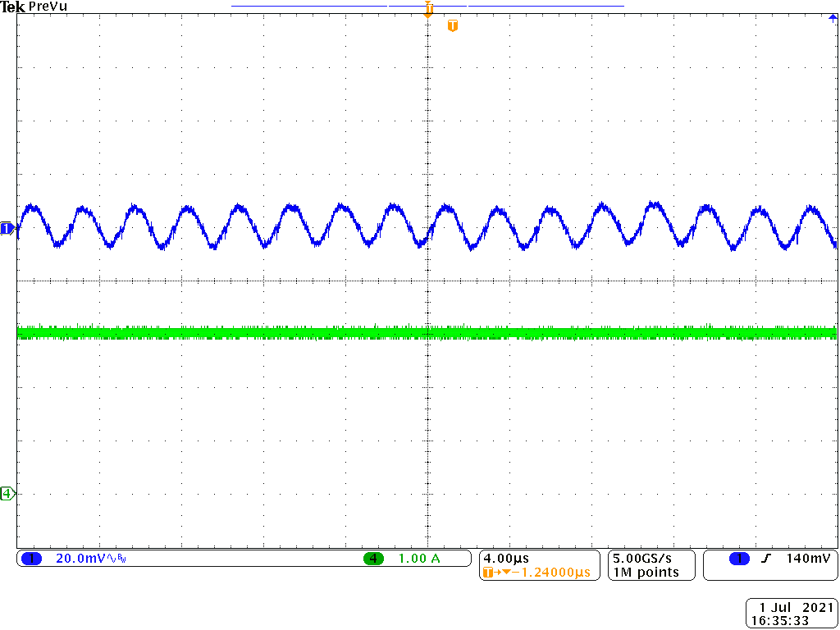This screenshot has height=630, width=840.
Task: Click the rising edge trigger slope icon
Action: pos(766,559)
